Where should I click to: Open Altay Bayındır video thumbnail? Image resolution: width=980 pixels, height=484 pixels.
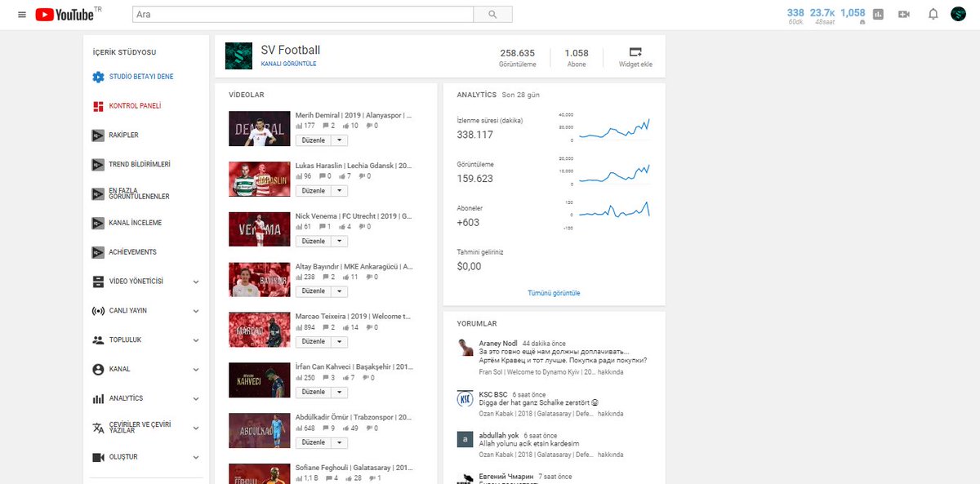point(260,280)
